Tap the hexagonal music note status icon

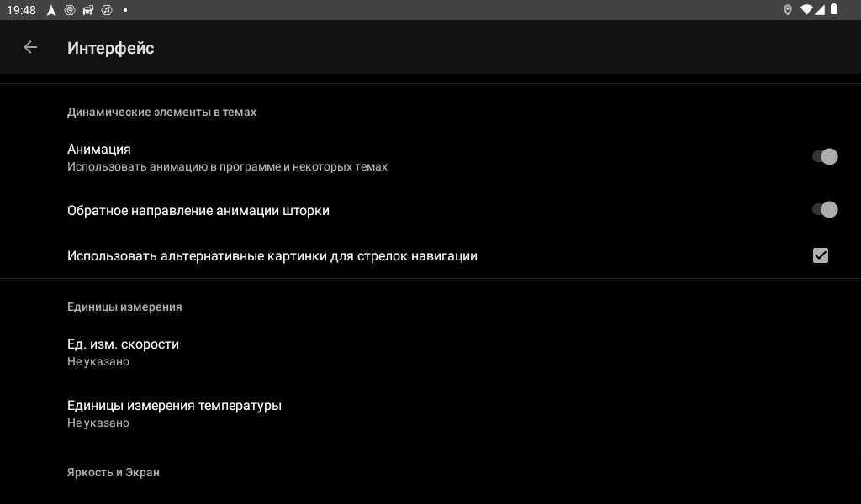coord(107,10)
